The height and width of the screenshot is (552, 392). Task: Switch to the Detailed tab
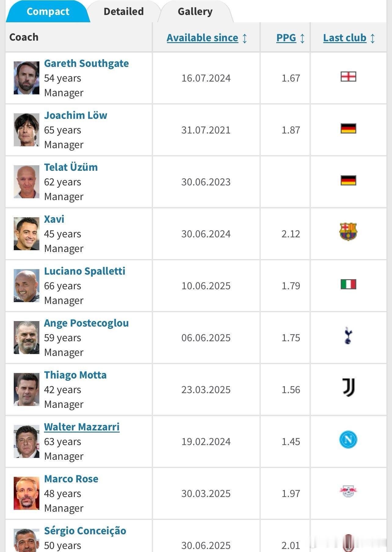(124, 12)
